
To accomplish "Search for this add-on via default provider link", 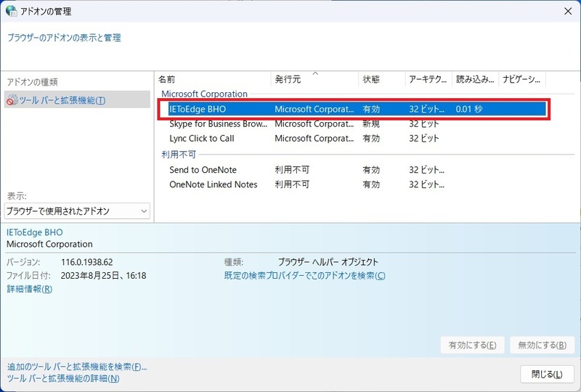I will [304, 276].
